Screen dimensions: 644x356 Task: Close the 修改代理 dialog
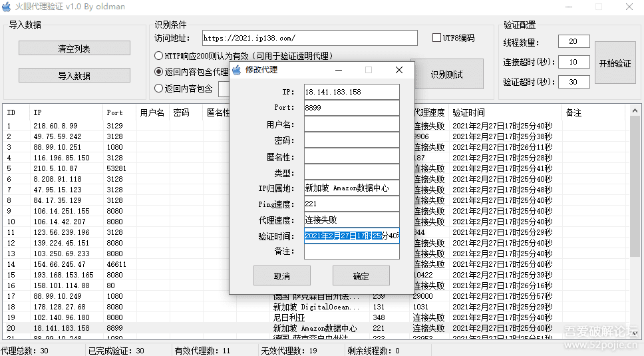tap(399, 70)
